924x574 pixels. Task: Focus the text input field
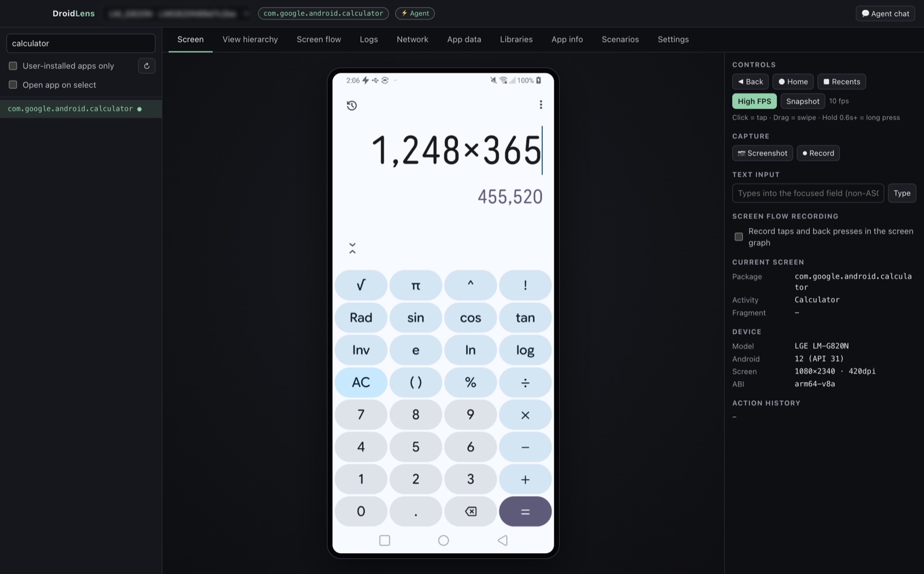click(x=808, y=193)
